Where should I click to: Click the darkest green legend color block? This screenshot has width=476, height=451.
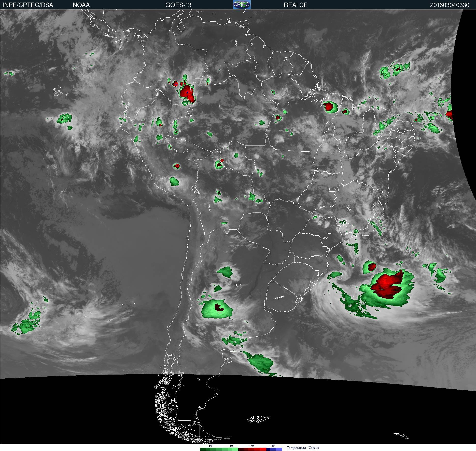(203, 449)
